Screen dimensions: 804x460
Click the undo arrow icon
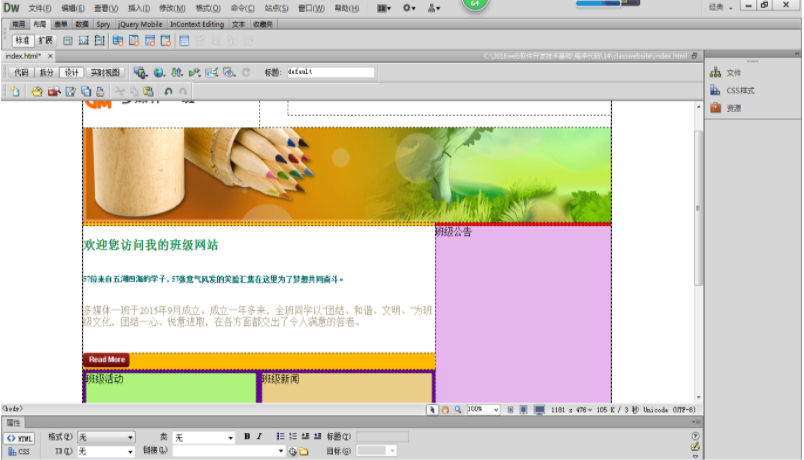tap(168, 92)
